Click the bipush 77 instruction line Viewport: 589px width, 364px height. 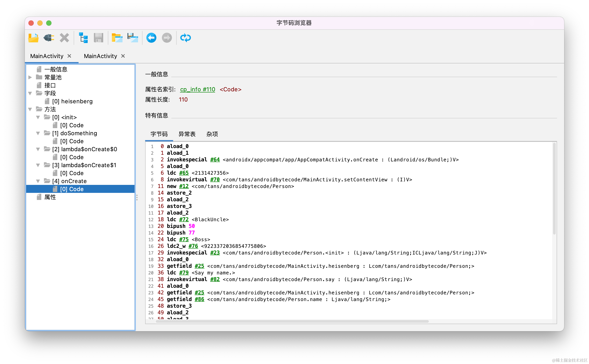pyautogui.click(x=180, y=233)
